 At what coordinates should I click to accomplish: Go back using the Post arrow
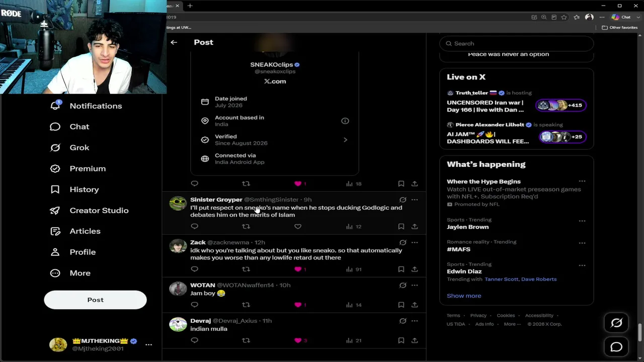(174, 42)
